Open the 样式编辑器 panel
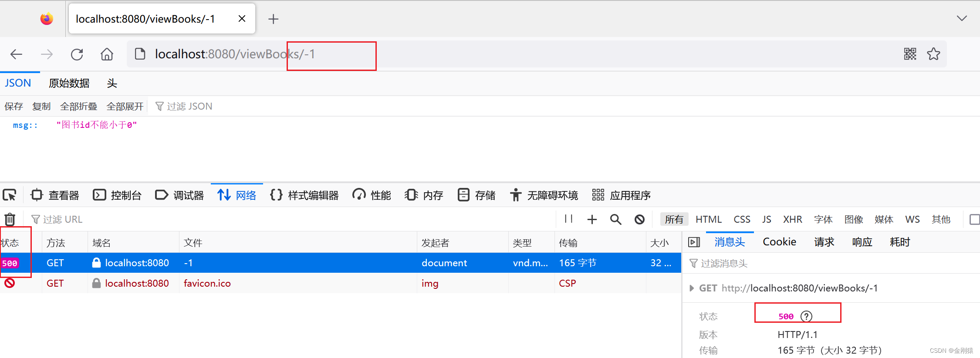The width and height of the screenshot is (980, 358). tap(304, 195)
